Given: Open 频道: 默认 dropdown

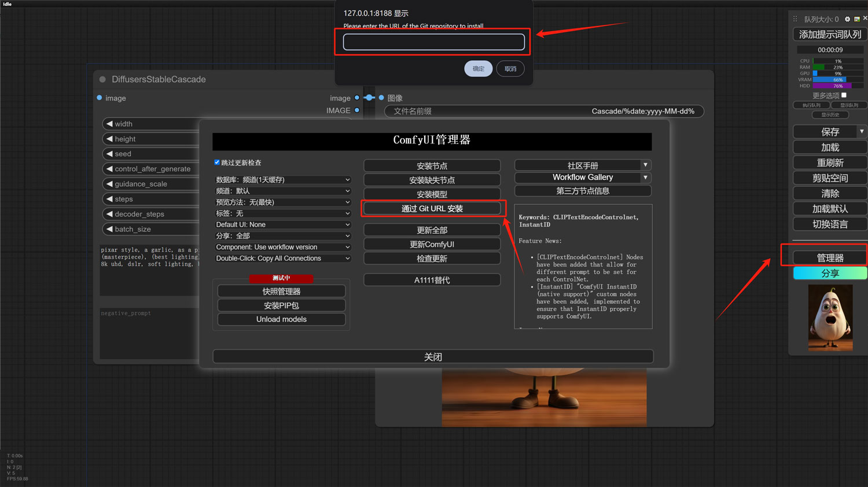Looking at the screenshot, I should 283,191.
